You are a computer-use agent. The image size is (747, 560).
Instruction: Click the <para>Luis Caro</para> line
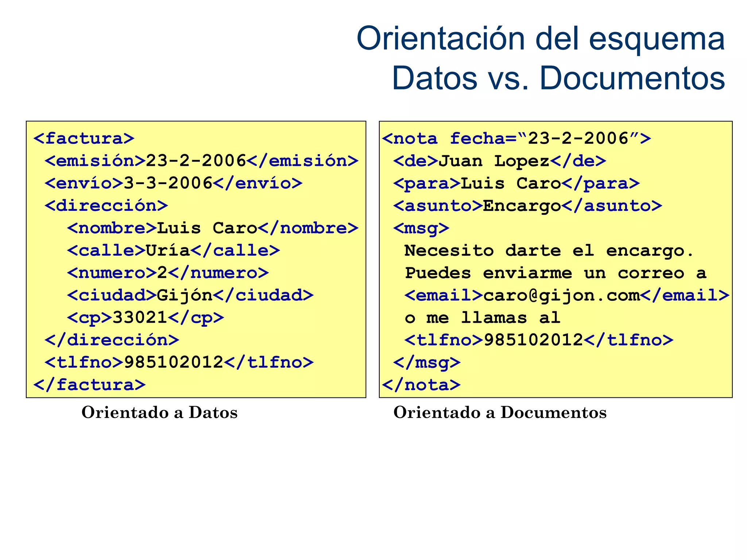[516, 183]
